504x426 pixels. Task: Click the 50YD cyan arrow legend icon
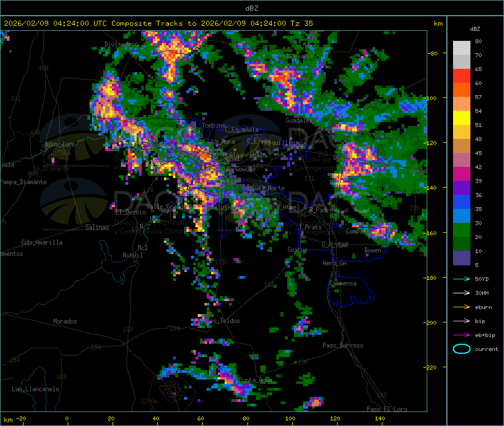point(461,279)
